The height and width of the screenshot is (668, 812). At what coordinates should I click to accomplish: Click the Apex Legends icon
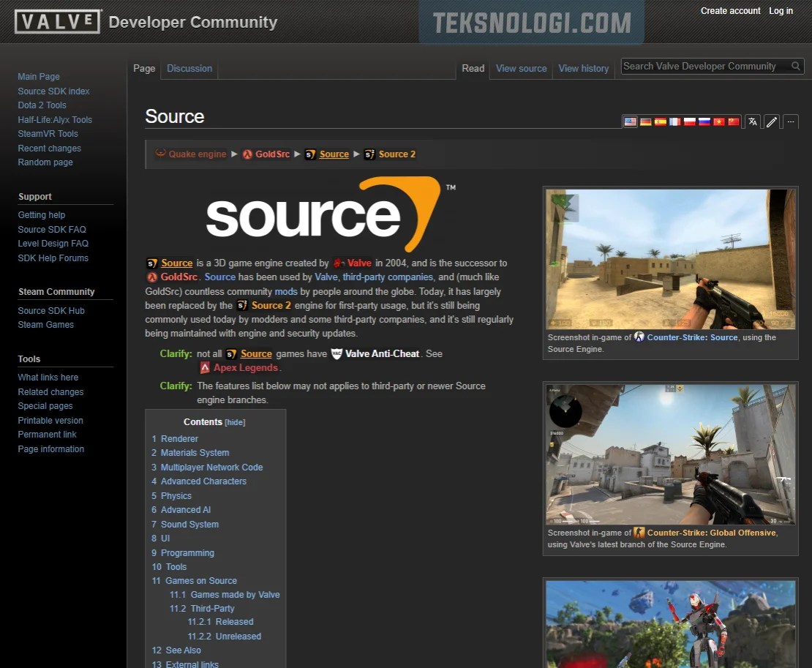point(205,368)
